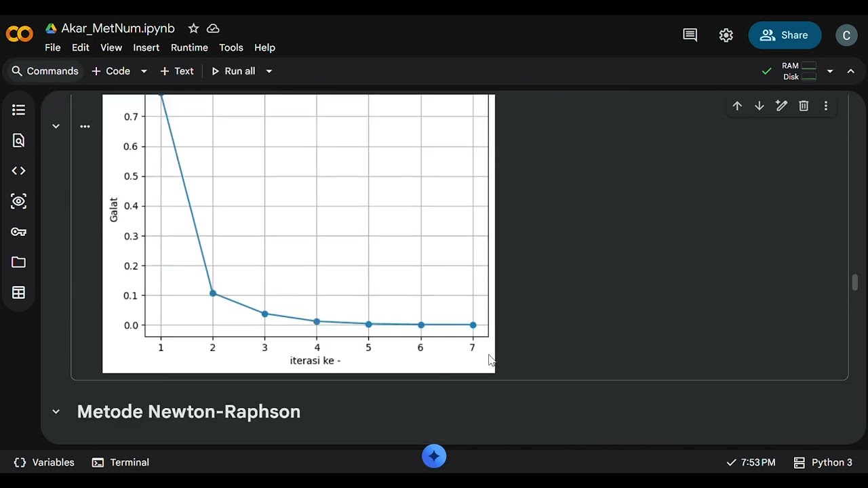868x488 pixels.
Task: Open the comments panel icon
Action: (690, 35)
